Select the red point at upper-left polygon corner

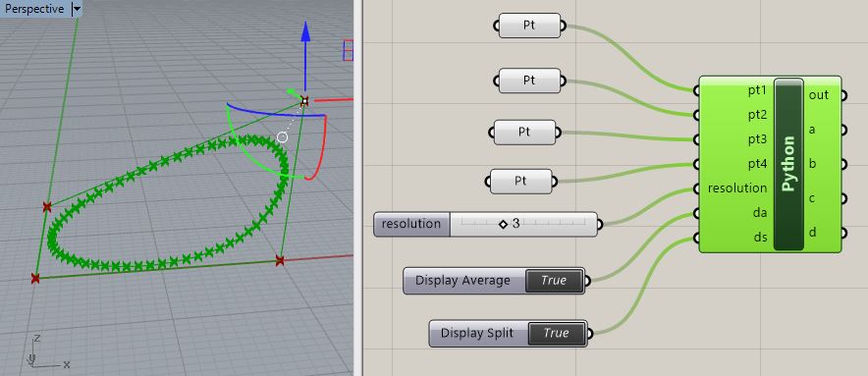pyautogui.click(x=47, y=207)
